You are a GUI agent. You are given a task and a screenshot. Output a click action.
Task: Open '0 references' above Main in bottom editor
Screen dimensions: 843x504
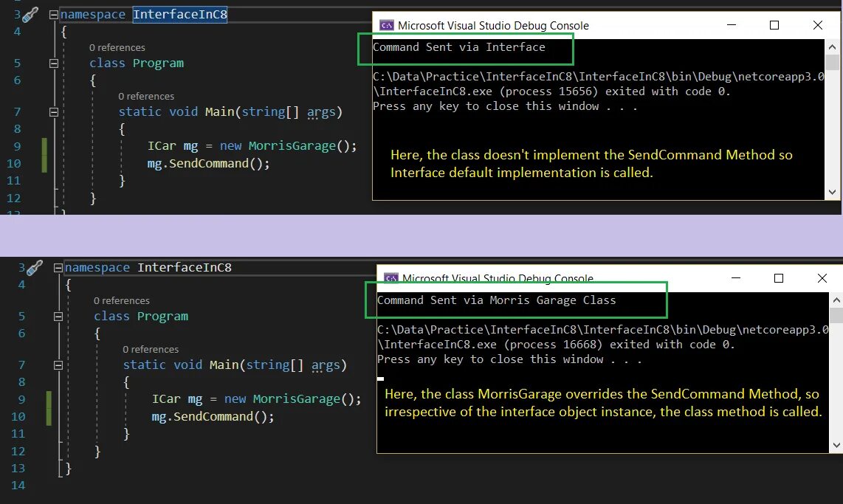click(151, 349)
